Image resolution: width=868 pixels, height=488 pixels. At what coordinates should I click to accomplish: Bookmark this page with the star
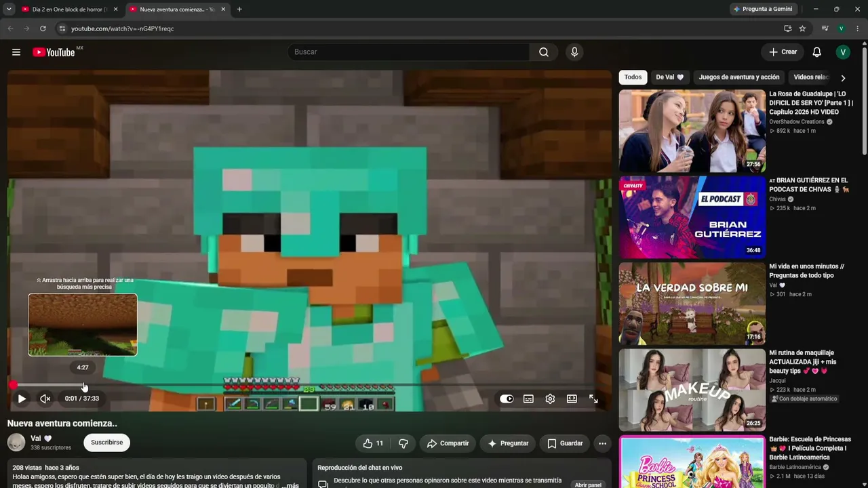click(802, 28)
